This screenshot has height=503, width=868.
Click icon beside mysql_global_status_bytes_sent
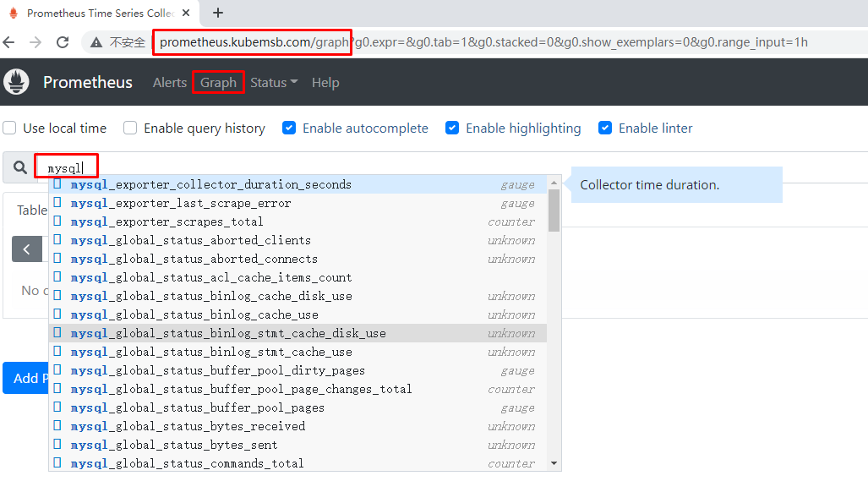(x=57, y=445)
